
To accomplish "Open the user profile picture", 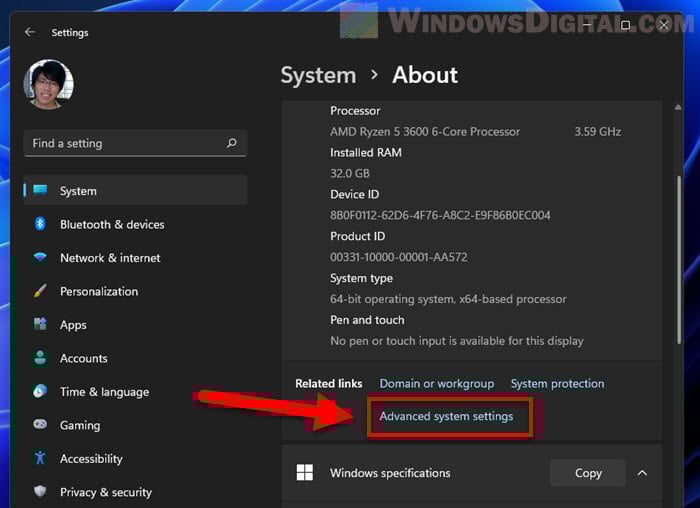I will 49,84.
